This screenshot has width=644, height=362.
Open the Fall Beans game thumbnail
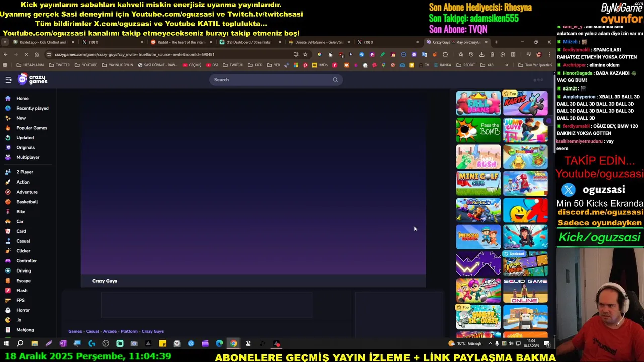point(478,103)
